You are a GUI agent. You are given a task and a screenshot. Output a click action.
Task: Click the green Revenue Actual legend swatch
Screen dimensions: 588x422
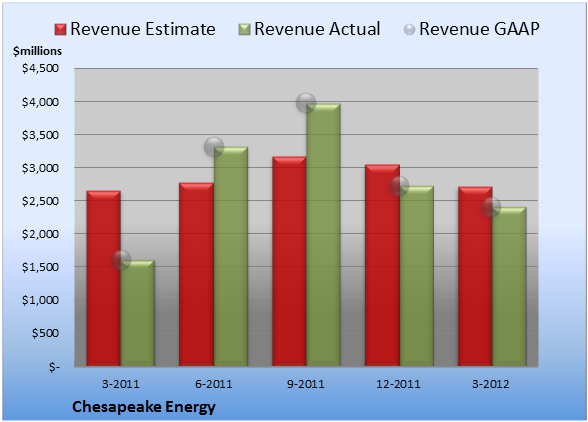[x=244, y=30]
